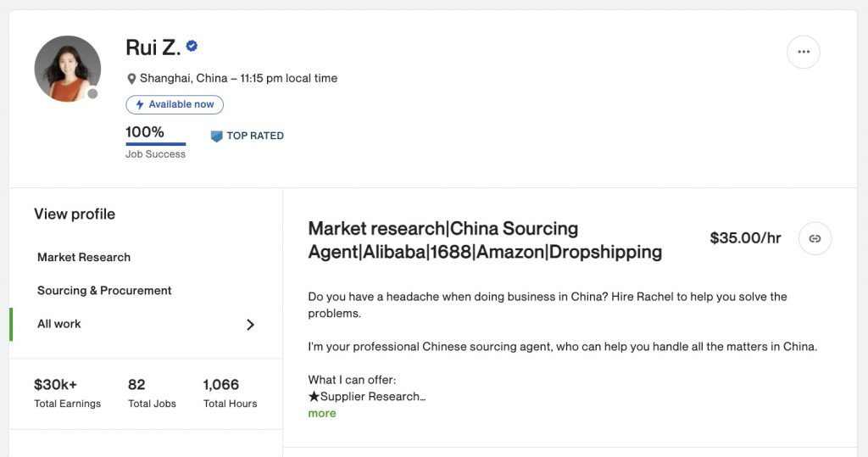Image resolution: width=868 pixels, height=457 pixels.
Task: Click the Available now badge button
Action: [175, 104]
